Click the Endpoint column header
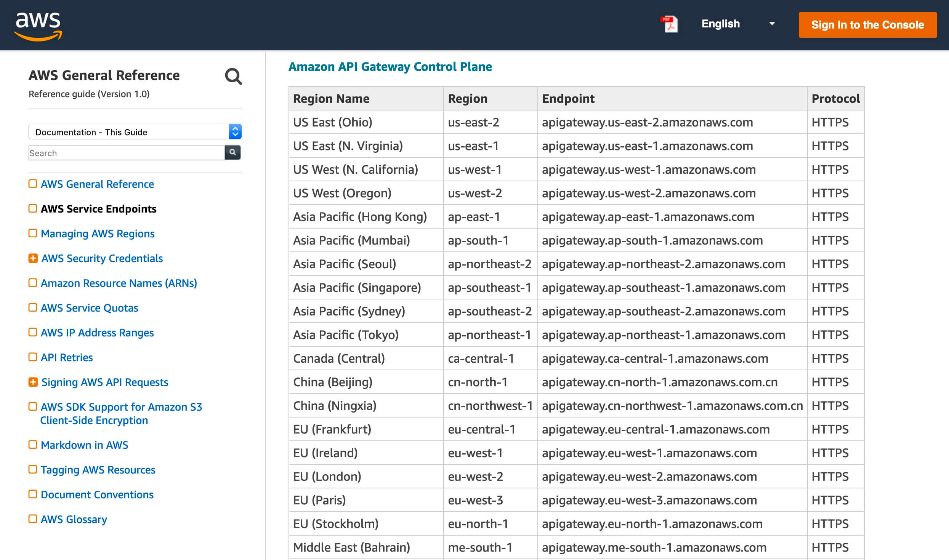 pos(672,99)
